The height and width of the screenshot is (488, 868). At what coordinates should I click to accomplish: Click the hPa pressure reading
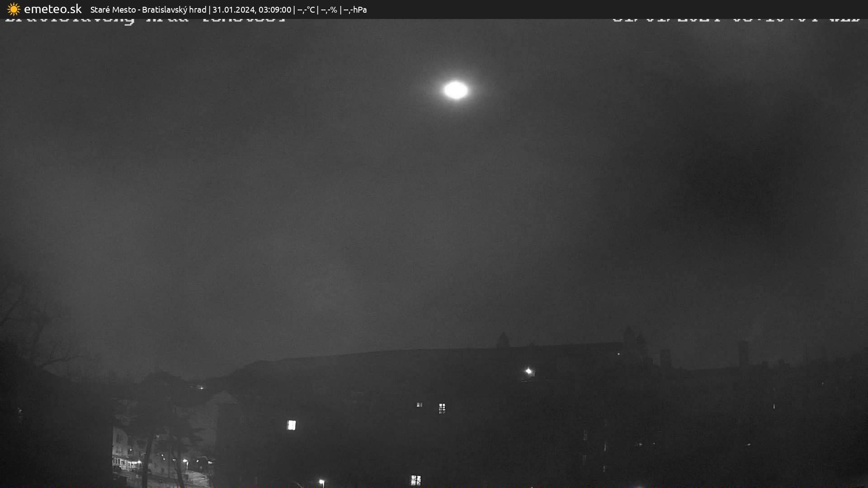tap(355, 9)
